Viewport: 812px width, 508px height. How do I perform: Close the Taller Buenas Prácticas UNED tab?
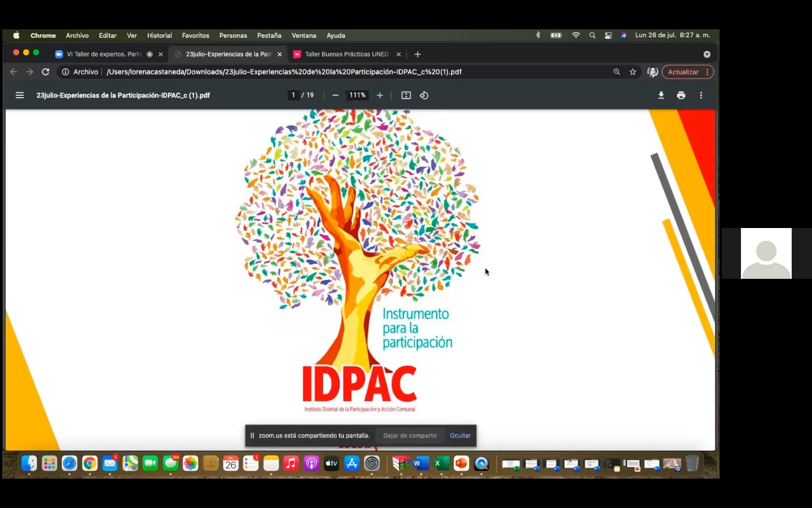399,55
